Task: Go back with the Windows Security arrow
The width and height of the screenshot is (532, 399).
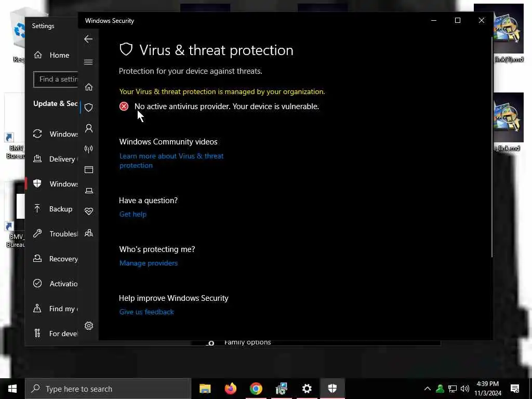Action: [88, 39]
